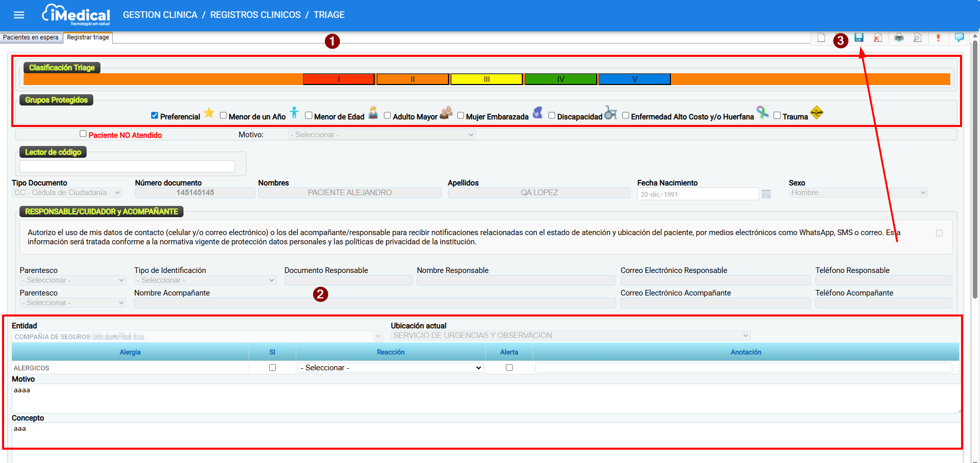The width and height of the screenshot is (980, 463).
Task: Switch to Pacientes en espera tab
Action: coord(31,37)
